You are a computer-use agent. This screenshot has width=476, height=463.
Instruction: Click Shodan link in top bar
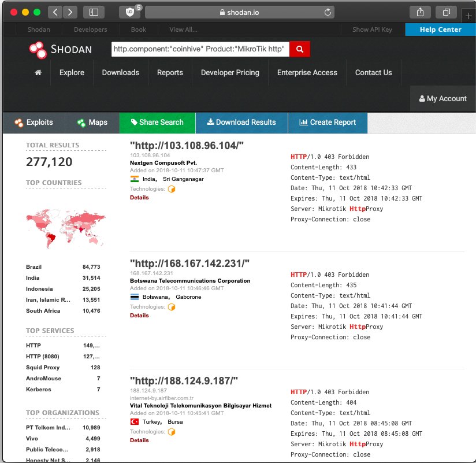[x=39, y=29]
